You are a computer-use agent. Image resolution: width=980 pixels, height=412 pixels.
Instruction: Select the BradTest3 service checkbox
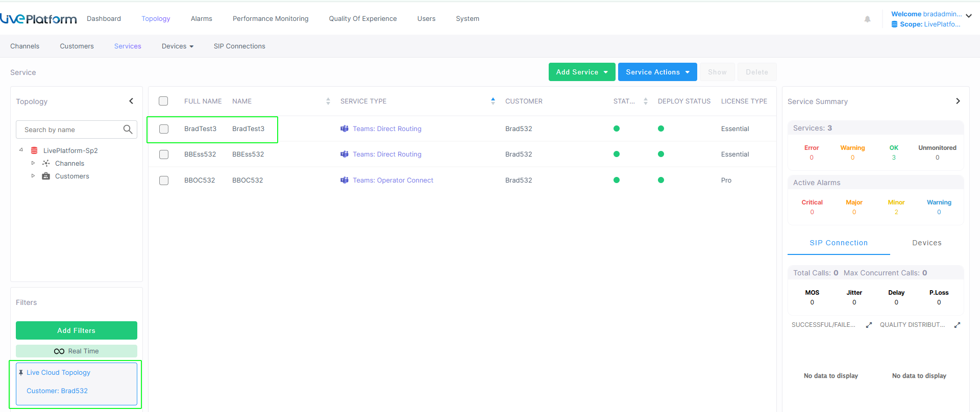(x=164, y=129)
